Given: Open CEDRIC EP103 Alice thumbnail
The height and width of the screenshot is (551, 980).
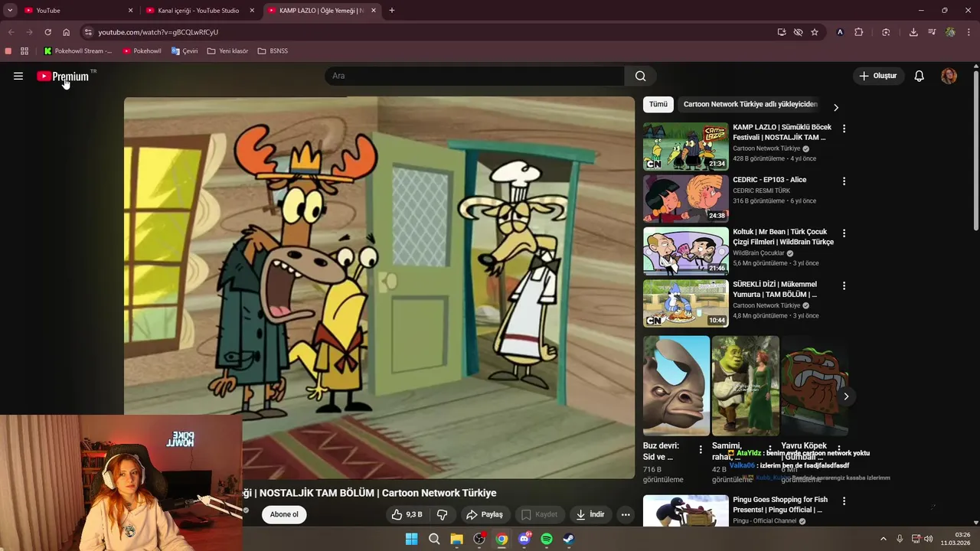Looking at the screenshot, I should tap(686, 198).
